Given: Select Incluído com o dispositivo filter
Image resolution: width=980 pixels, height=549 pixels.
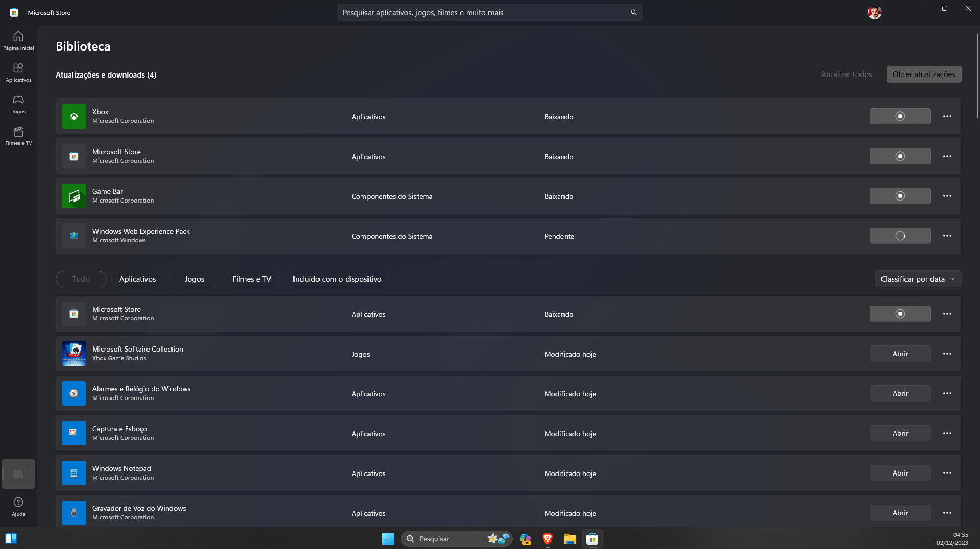Looking at the screenshot, I should (x=337, y=279).
